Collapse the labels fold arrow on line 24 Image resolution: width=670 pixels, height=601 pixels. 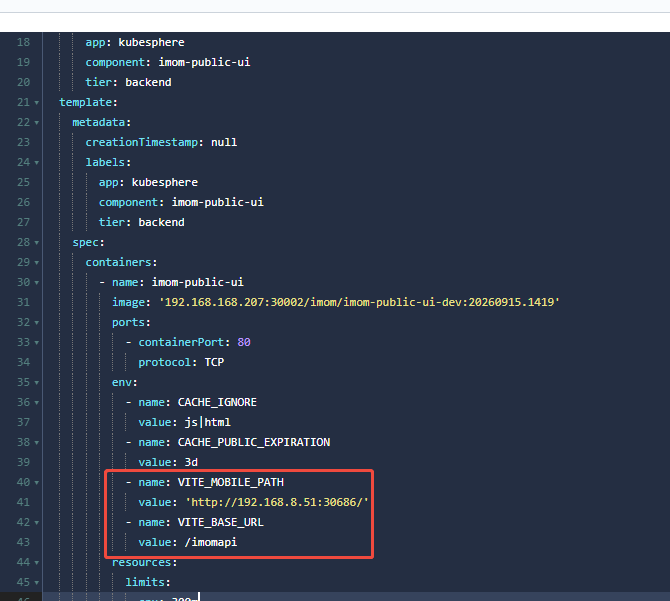37,163
